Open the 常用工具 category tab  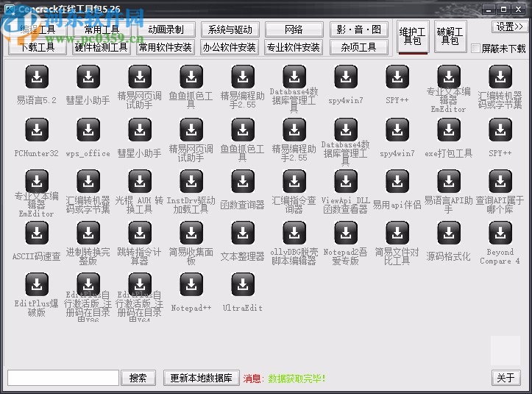(102, 29)
